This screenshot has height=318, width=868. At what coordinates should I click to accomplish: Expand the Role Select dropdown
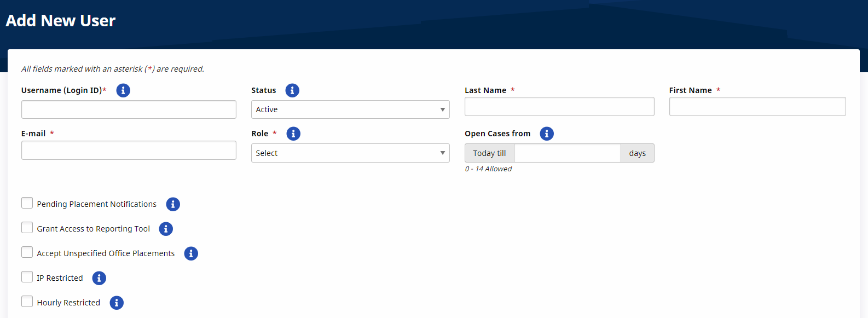pos(350,153)
